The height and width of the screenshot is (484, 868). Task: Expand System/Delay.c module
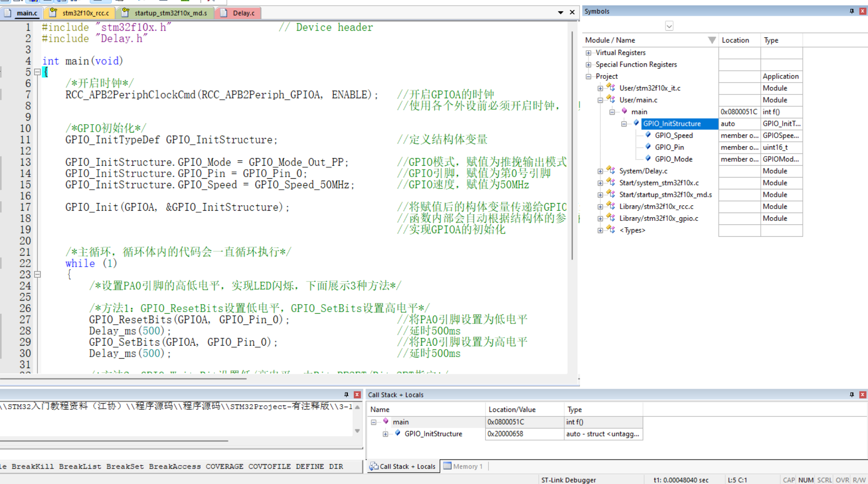[x=600, y=171]
